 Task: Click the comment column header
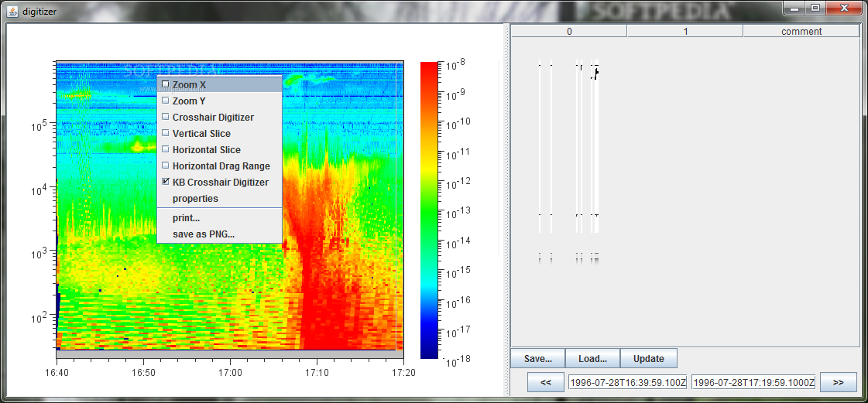(x=801, y=32)
